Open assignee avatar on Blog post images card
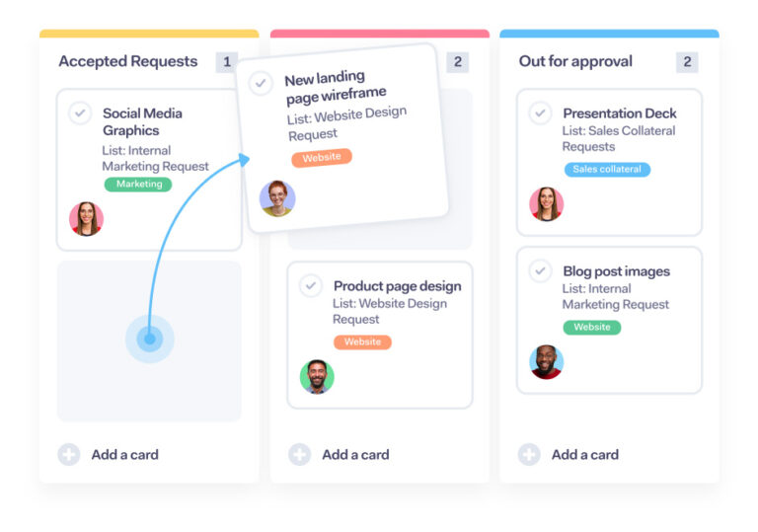 tap(546, 362)
